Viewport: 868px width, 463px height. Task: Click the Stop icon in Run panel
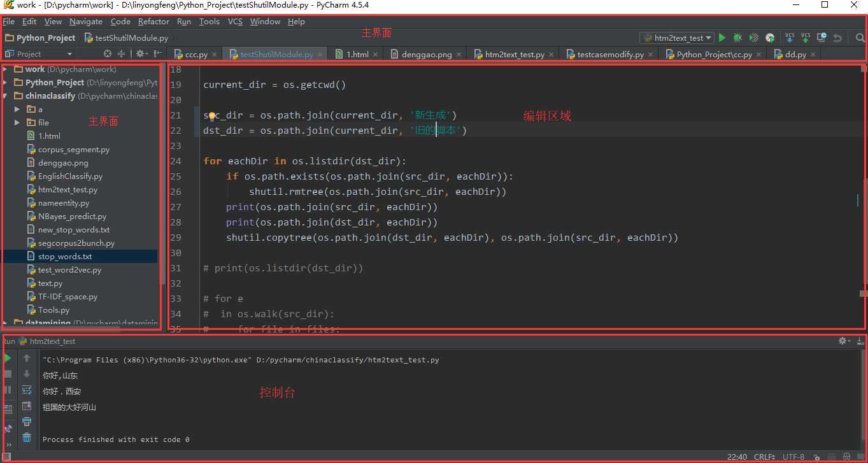[8, 374]
